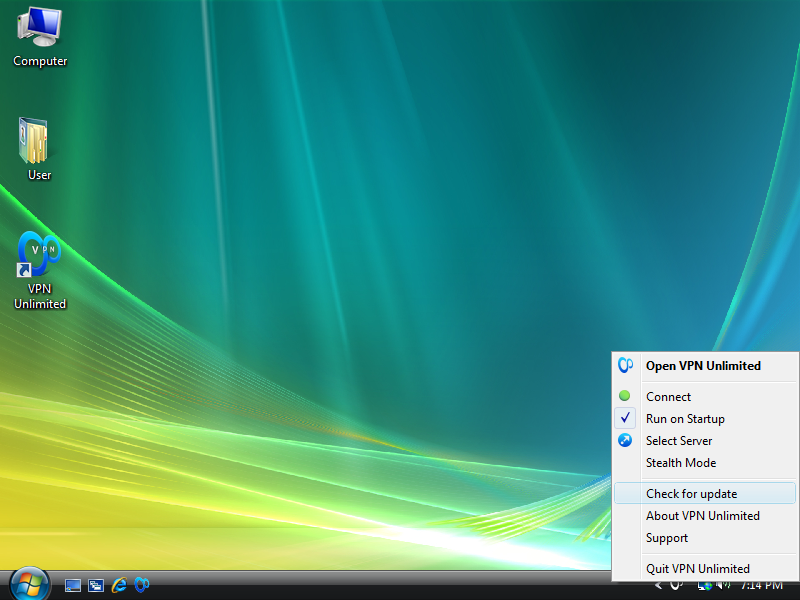This screenshot has width=800, height=600.
Task: Choose Support in the tray menu
Action: tap(705, 538)
